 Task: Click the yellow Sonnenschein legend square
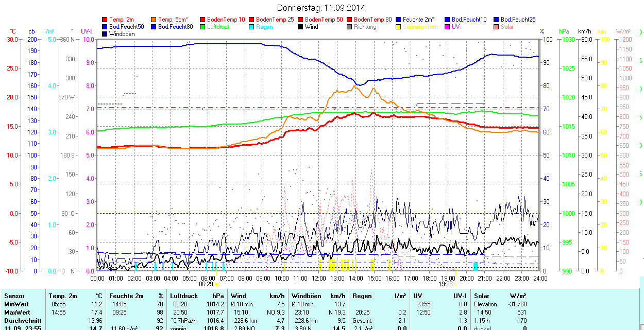[x=399, y=27]
